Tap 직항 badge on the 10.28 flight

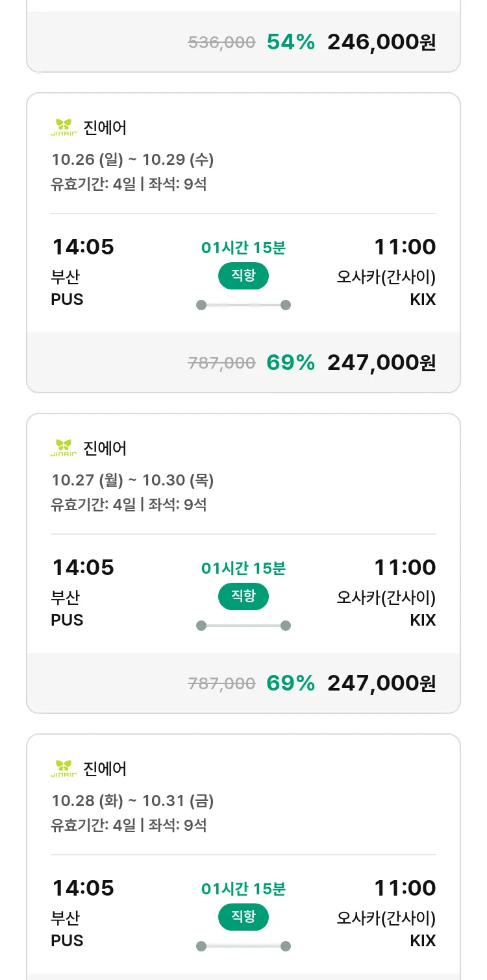point(243,917)
